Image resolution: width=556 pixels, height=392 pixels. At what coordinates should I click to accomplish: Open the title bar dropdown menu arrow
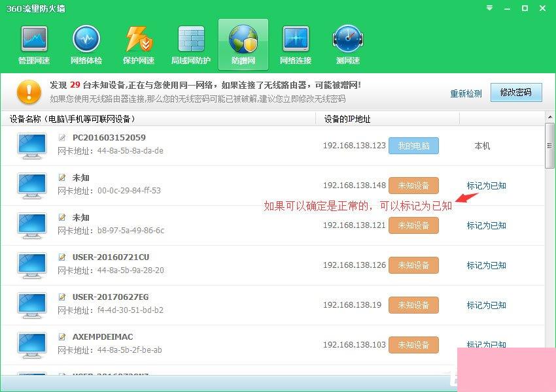(490, 8)
